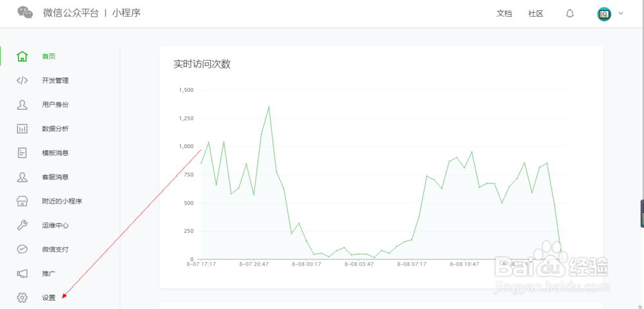The width and height of the screenshot is (644, 309).
Task: Click the 客服消息 person icon
Action: (x=22, y=177)
